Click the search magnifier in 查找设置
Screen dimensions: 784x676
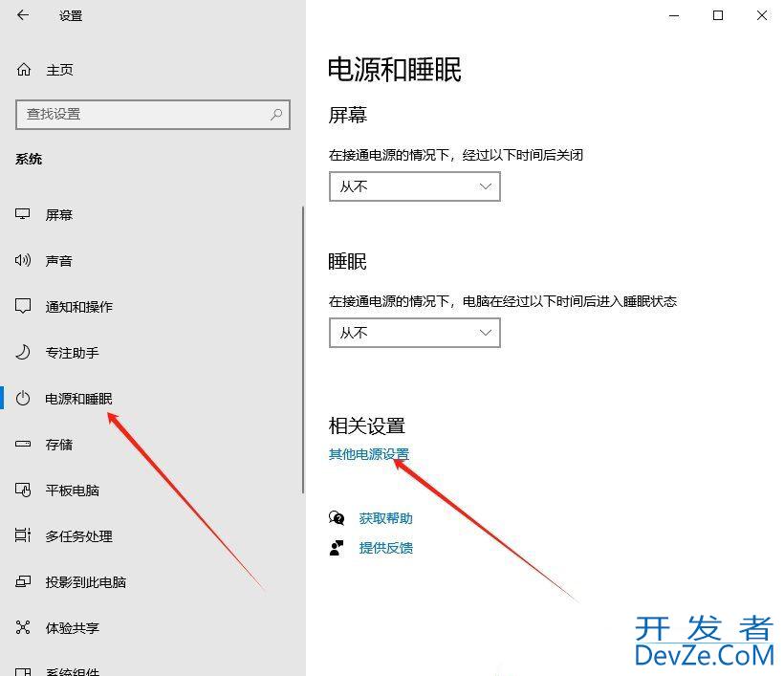point(276,115)
